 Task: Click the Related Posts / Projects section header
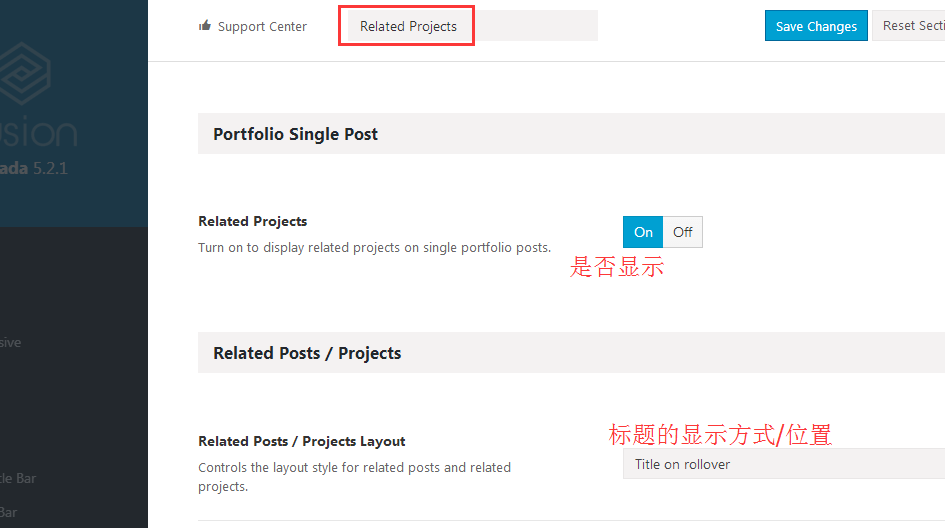[x=571, y=353]
